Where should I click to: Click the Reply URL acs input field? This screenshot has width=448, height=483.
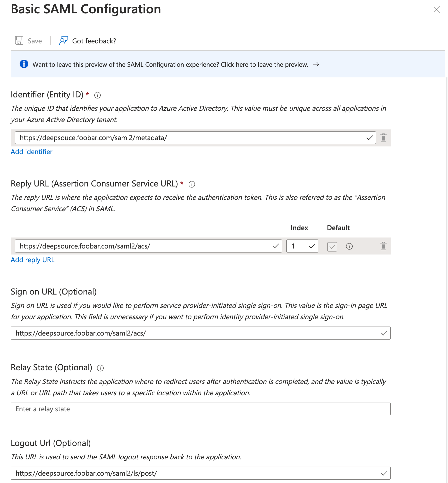click(x=143, y=246)
